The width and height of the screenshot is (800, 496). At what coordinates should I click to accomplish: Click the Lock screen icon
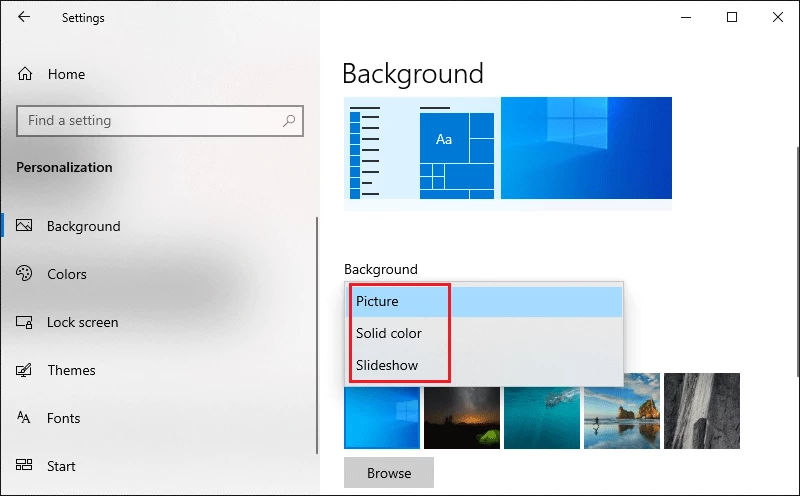coord(24,322)
